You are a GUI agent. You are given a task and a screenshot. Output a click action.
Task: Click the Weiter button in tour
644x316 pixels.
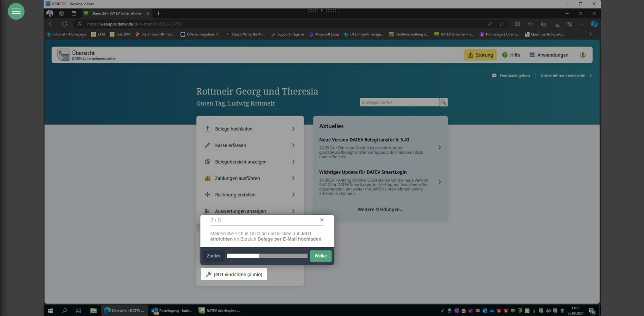point(321,256)
